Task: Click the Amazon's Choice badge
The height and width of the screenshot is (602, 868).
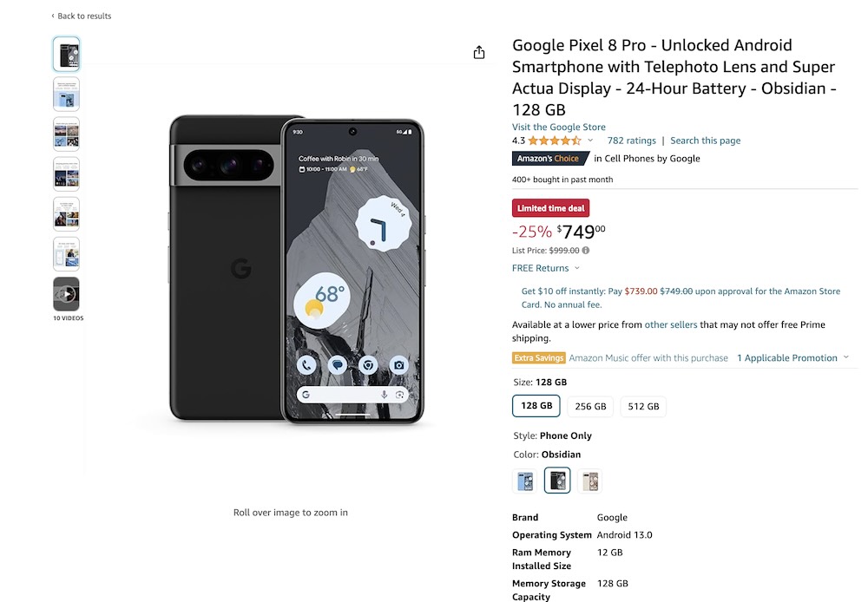Action: click(x=550, y=159)
